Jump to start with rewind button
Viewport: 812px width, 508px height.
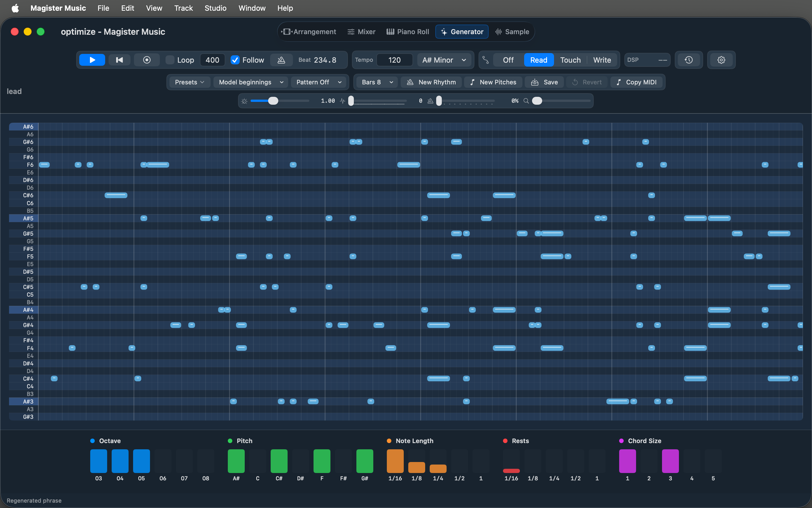point(119,60)
